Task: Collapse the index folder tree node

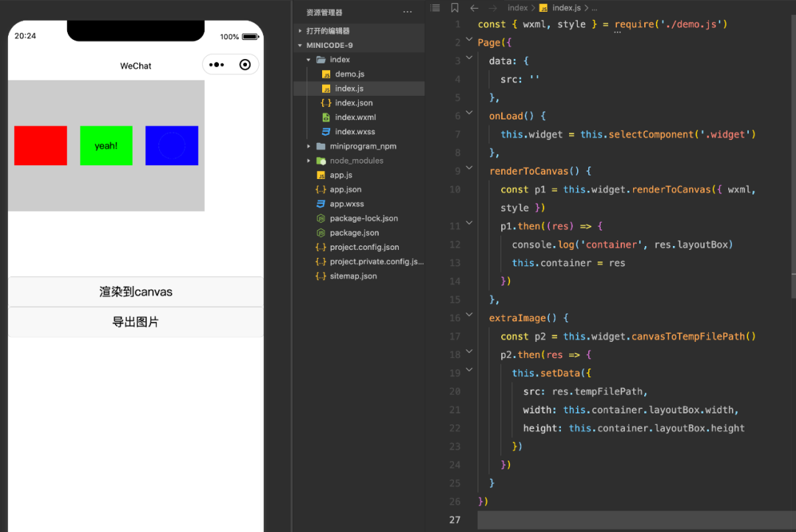Action: point(309,60)
